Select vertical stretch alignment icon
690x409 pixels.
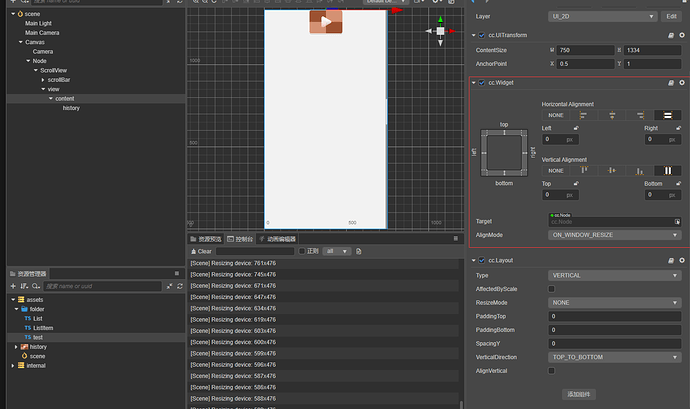point(668,171)
